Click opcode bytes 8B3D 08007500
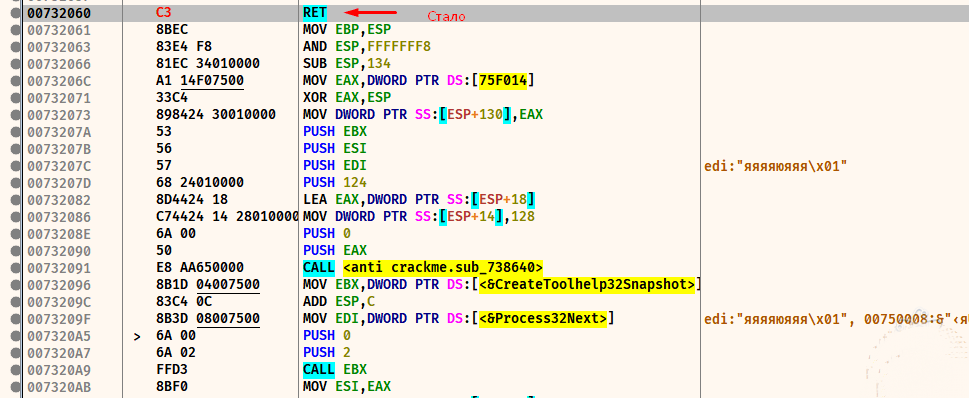Screen dimensions: 969x398 [208, 318]
